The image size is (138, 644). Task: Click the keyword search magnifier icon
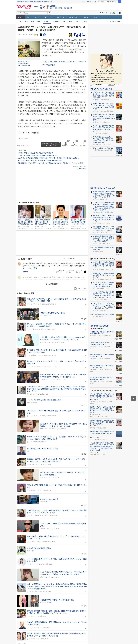(x=49, y=13)
